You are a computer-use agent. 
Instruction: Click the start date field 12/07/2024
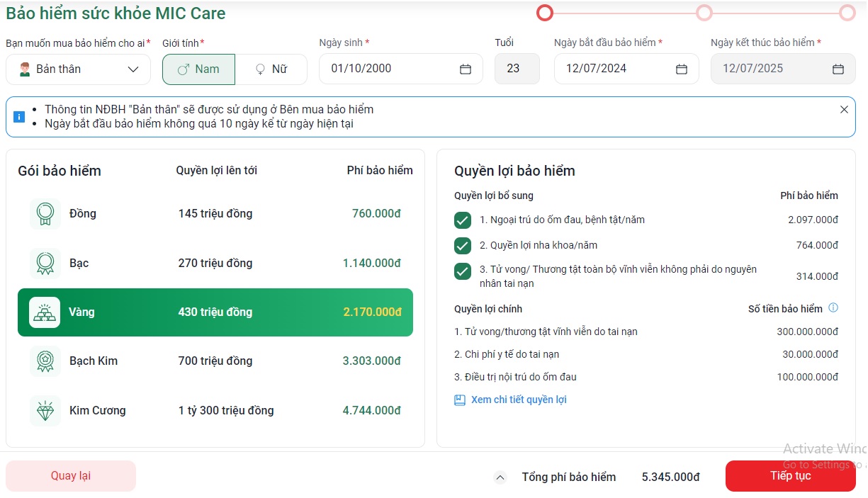[626, 69]
